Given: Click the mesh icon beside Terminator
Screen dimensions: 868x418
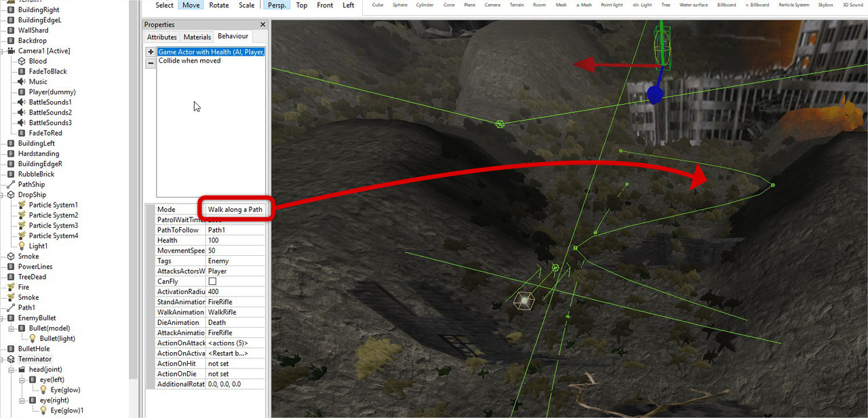Looking at the screenshot, I should coord(11,359).
